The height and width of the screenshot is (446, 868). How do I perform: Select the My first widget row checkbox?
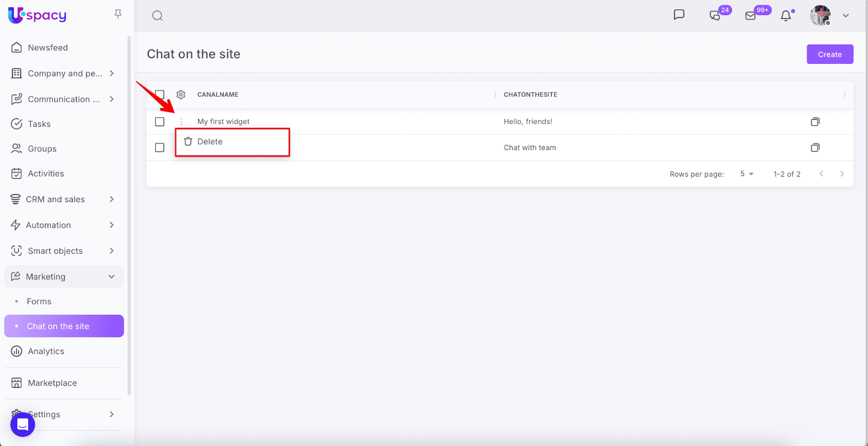click(159, 122)
